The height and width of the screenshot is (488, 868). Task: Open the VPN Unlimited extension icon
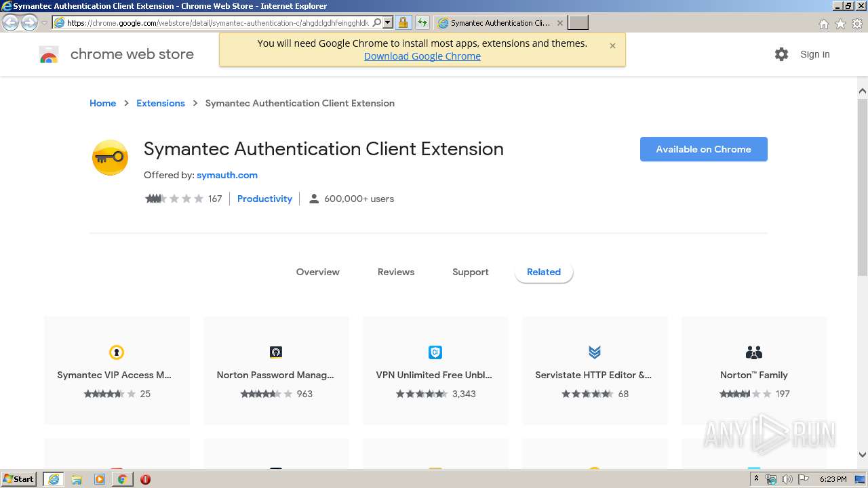pos(435,352)
